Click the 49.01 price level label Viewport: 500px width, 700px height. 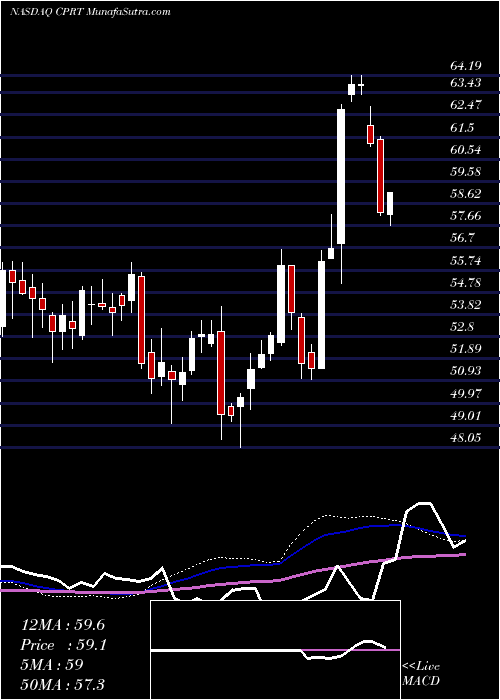click(x=466, y=416)
